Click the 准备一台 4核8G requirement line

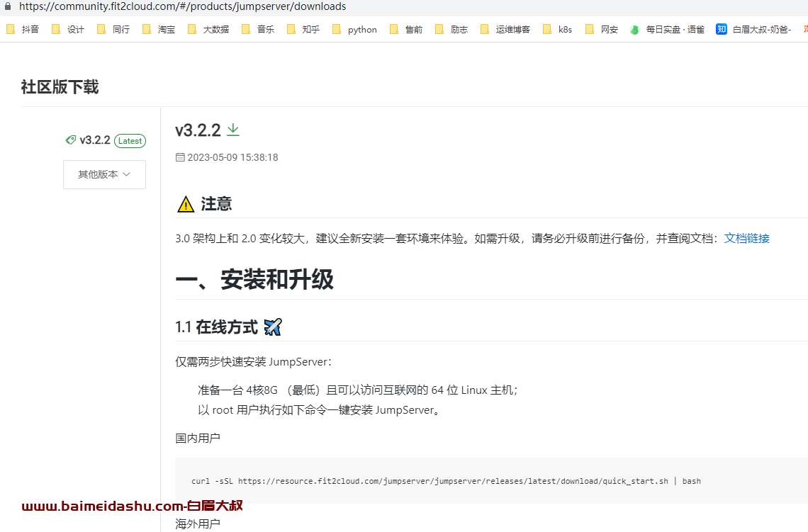click(358, 390)
